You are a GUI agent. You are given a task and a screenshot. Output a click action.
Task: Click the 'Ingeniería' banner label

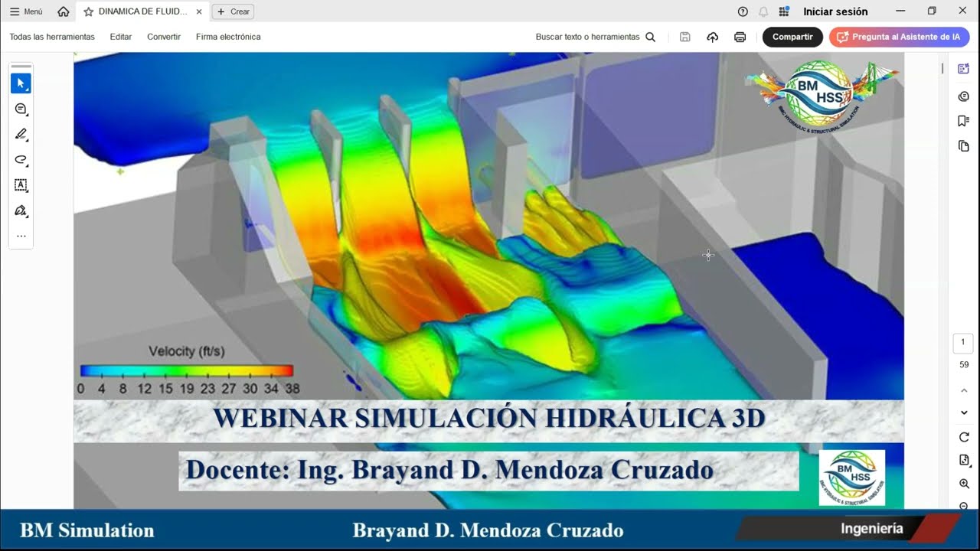pyautogui.click(x=871, y=529)
